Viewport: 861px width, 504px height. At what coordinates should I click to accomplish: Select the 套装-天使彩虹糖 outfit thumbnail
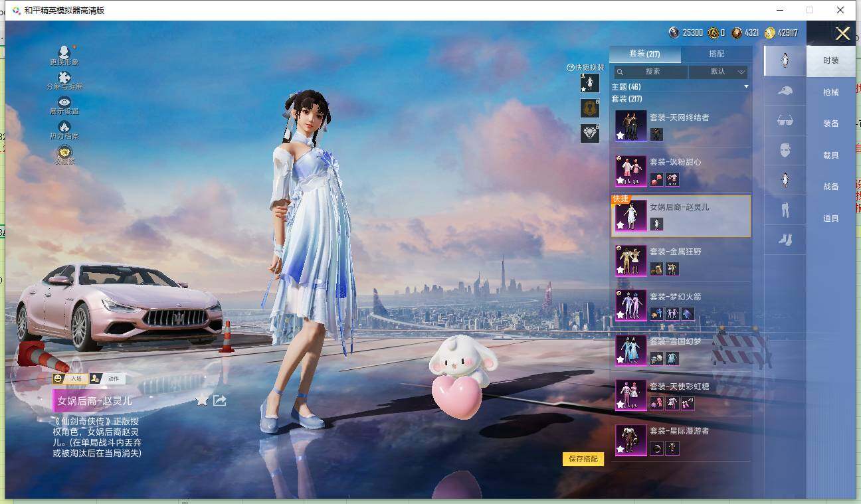tap(630, 394)
